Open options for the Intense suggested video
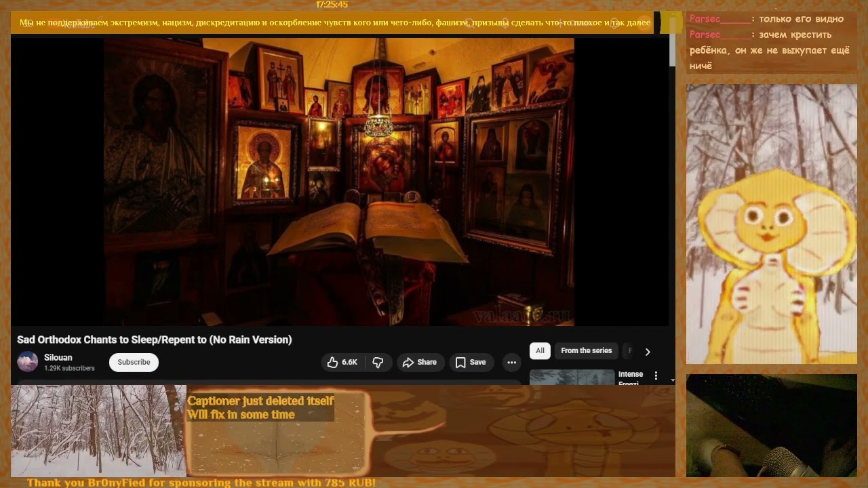The height and width of the screenshot is (488, 868). click(656, 375)
